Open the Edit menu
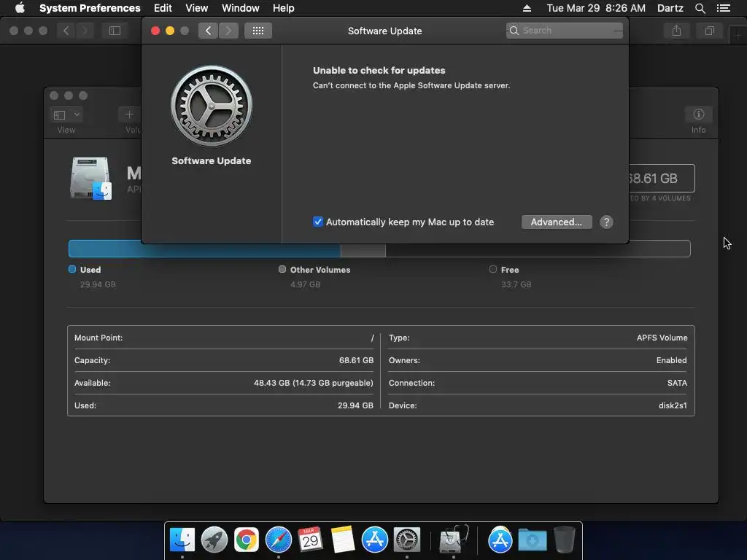Image resolution: width=747 pixels, height=560 pixels. tap(163, 8)
